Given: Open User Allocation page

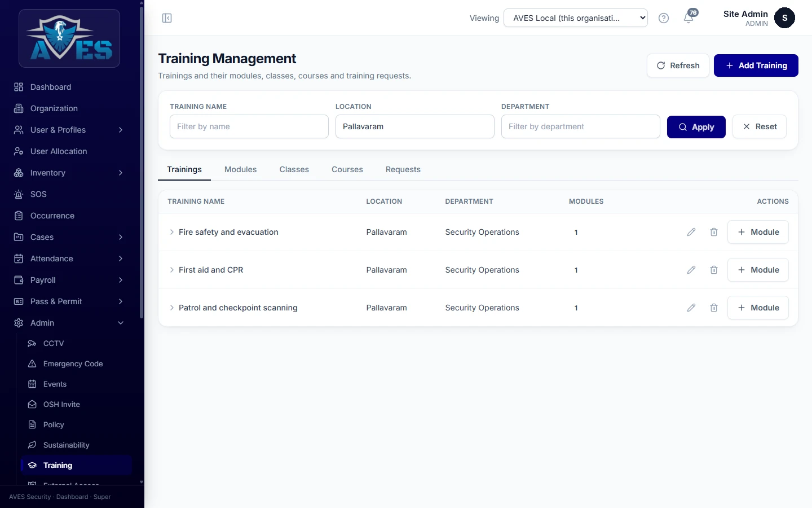Looking at the screenshot, I should [x=69, y=151].
